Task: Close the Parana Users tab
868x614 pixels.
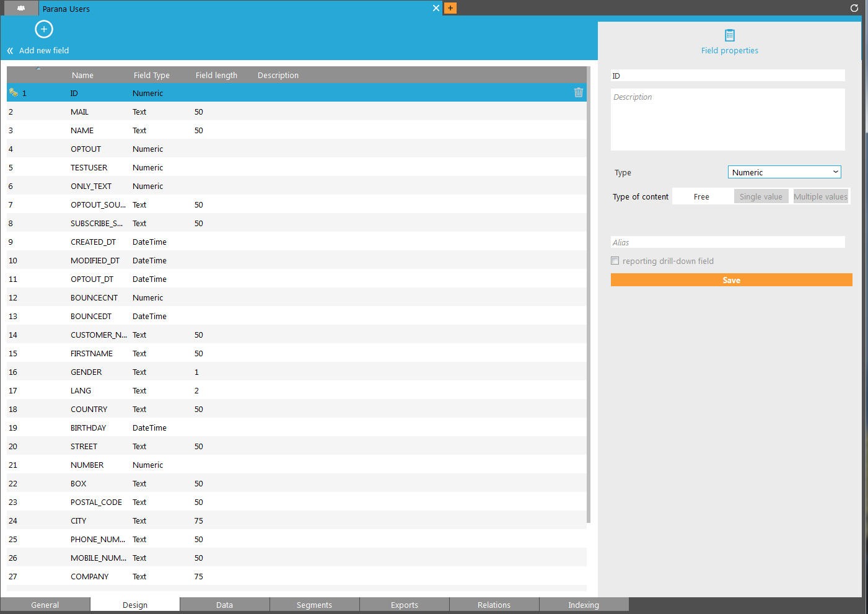Action: point(436,8)
